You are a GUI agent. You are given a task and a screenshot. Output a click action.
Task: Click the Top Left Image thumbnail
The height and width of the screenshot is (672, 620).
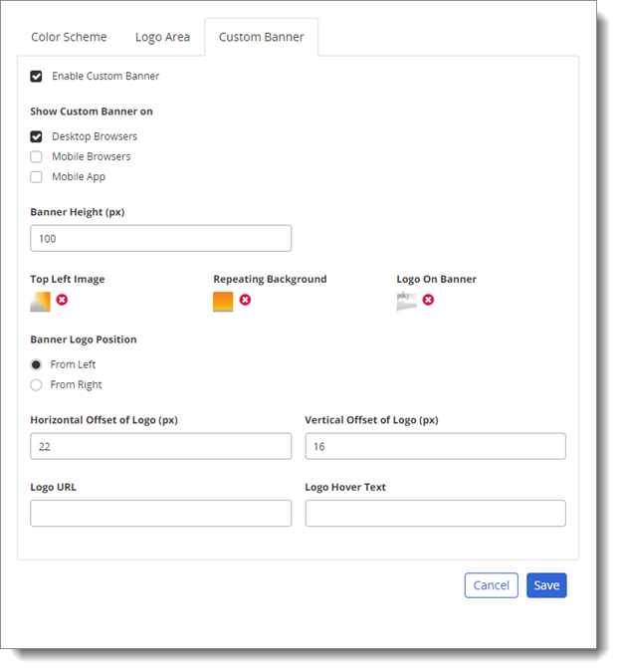click(x=40, y=302)
